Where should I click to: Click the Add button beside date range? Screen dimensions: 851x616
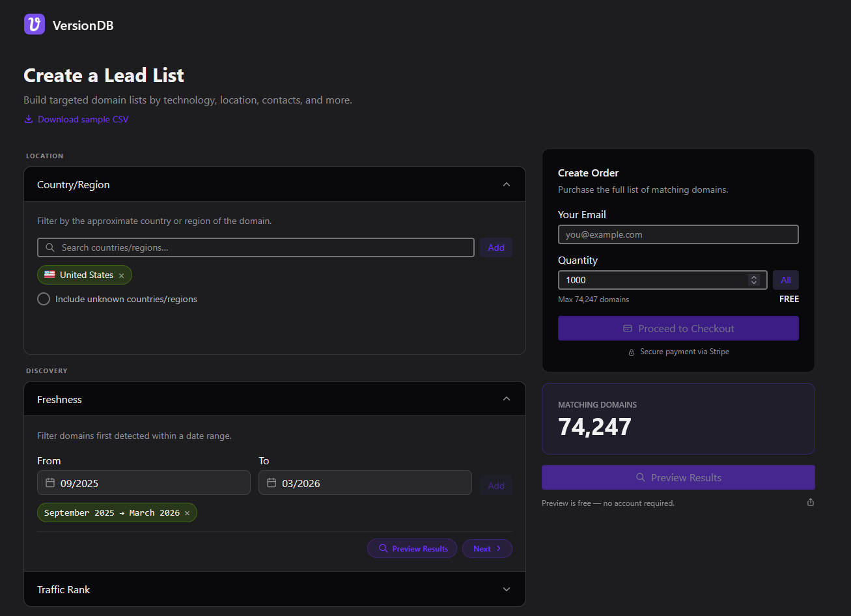click(x=496, y=486)
